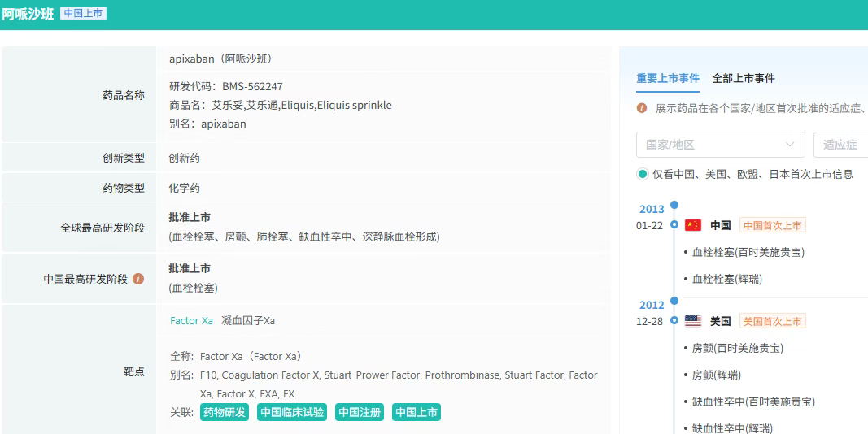The width and height of the screenshot is (868, 434).
Task: Click the 中国注册 tag button
Action: tap(359, 412)
